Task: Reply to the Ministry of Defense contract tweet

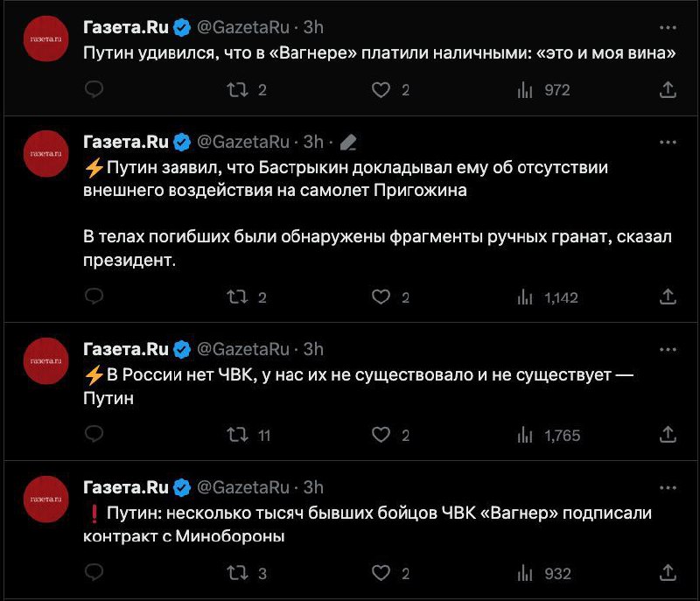Action: coord(94,573)
